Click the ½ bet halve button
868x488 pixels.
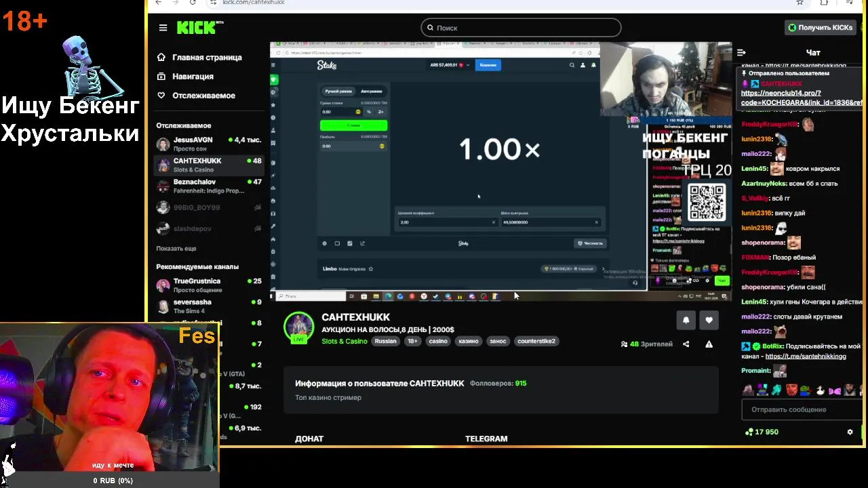[x=369, y=112]
